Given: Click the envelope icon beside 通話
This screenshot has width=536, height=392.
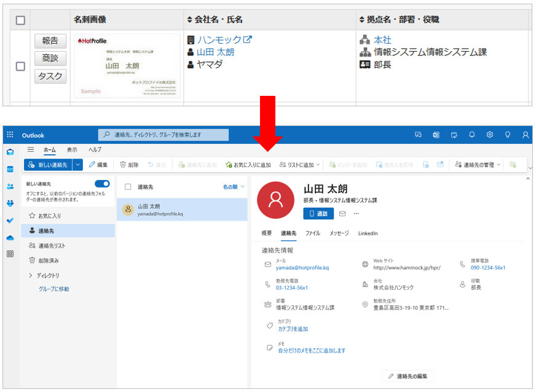Looking at the screenshot, I should pos(342,214).
